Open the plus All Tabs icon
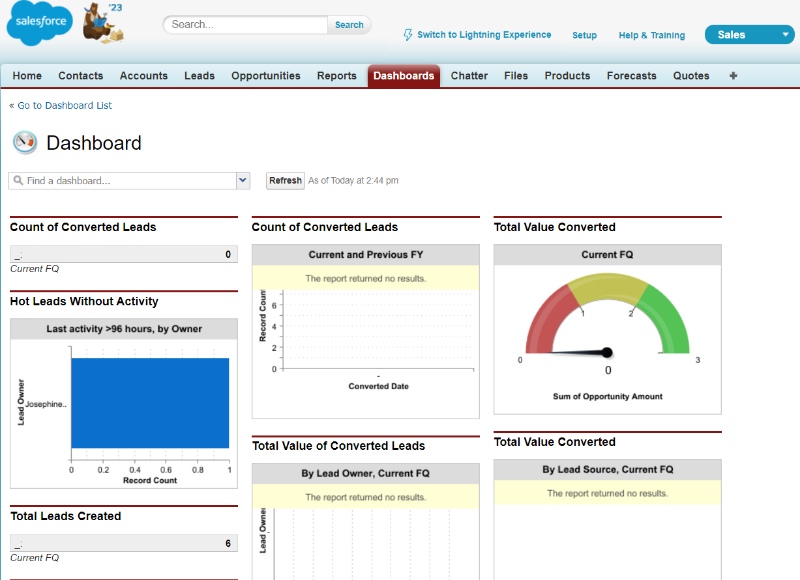Screen dimensions: 800x580 (733, 76)
